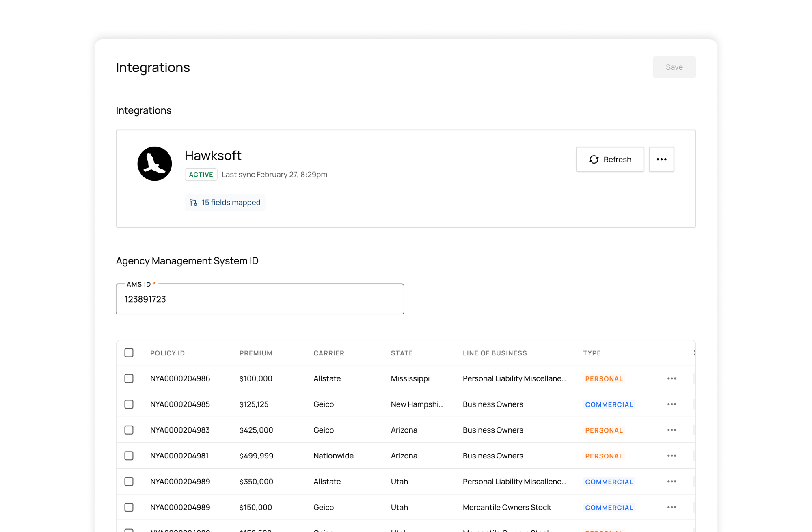Click the PERSONAL type label for NYA0000204986

[604, 378]
